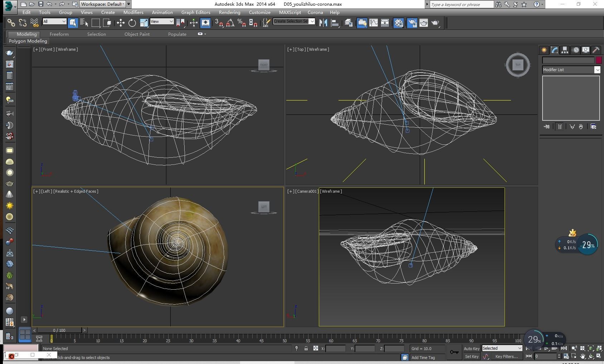The image size is (604, 364).
Task: Click the Render Production teapot
Action: [435, 23]
